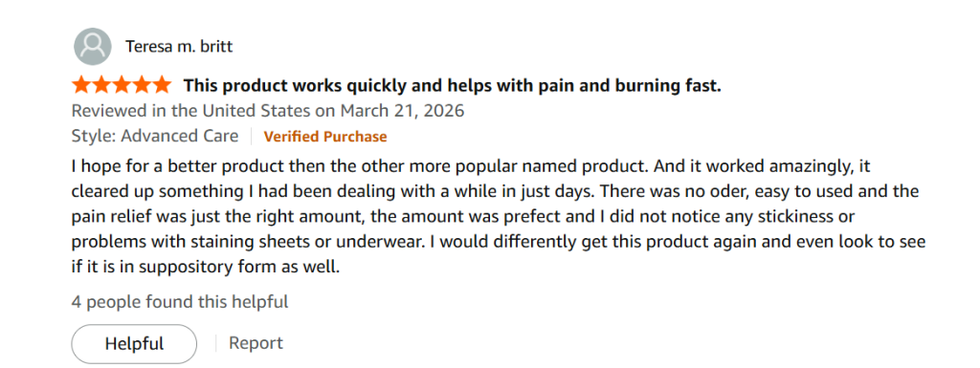Open Teresa m. britt's profile name
980x368 pixels.
pos(179,47)
